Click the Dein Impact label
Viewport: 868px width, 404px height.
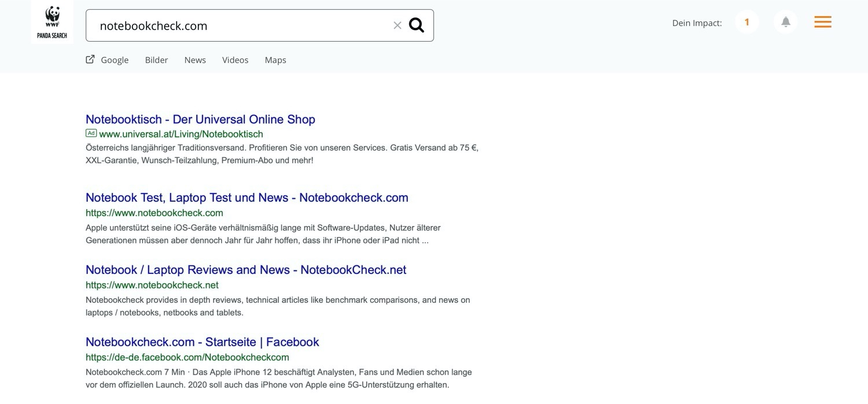click(x=697, y=23)
